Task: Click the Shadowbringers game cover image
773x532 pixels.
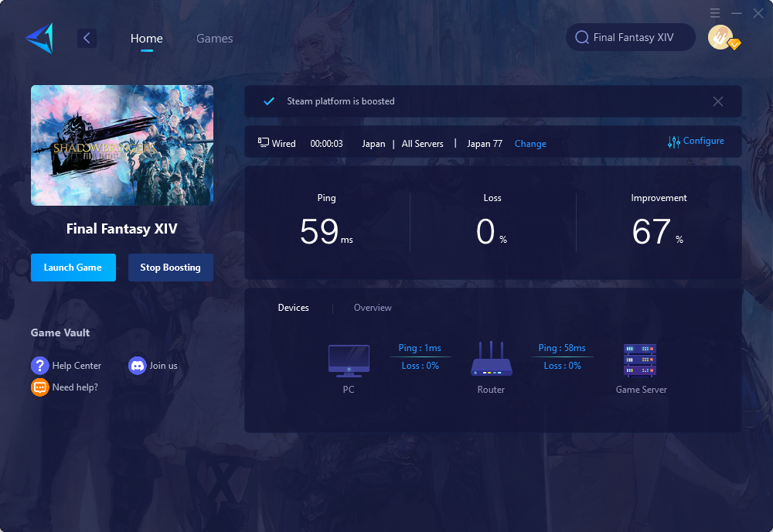Action: click(122, 145)
